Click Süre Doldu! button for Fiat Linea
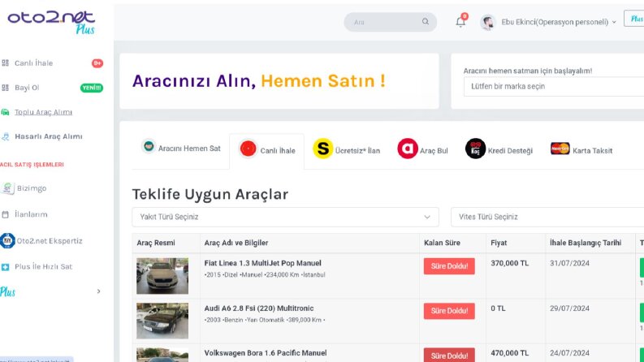 [449, 266]
